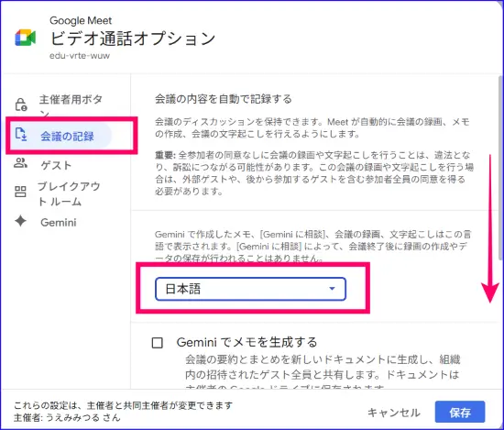Screen dimensions: 504x430
Task: Click the キャンセル button
Action: [394, 413]
